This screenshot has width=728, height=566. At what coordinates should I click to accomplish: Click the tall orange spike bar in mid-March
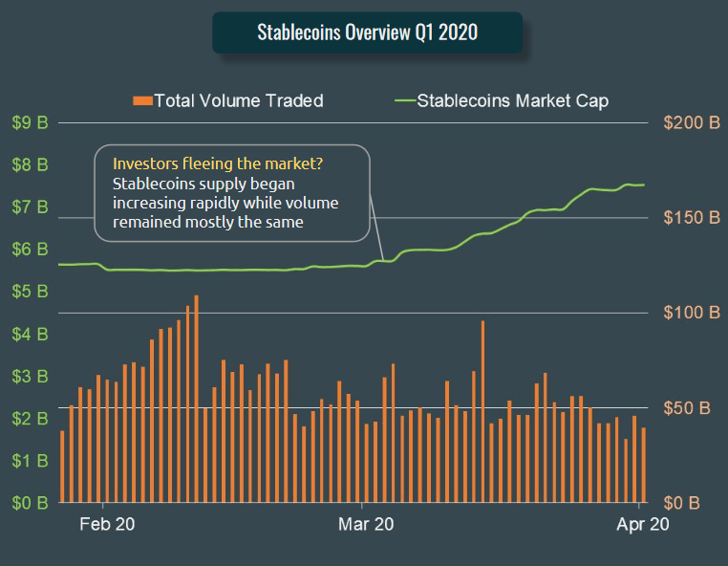point(482,411)
